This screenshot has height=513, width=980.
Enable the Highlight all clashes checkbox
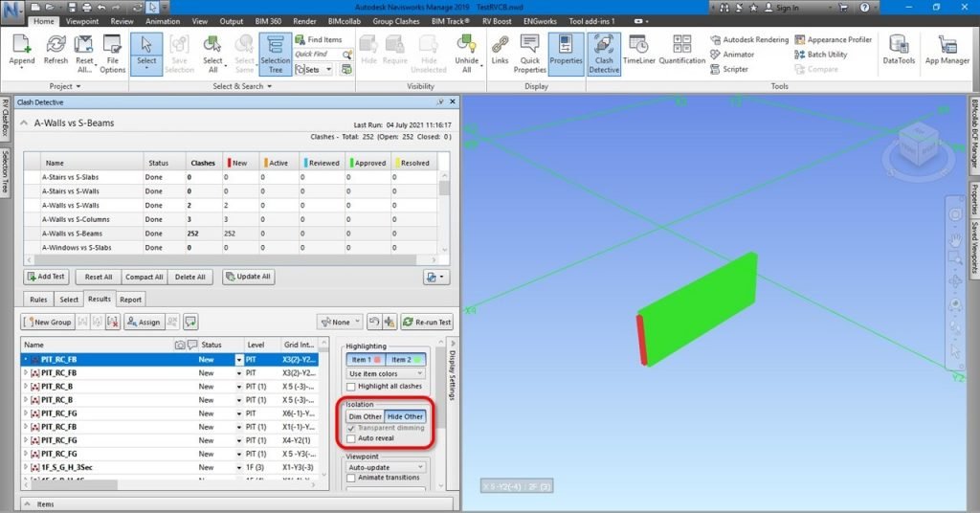351,387
